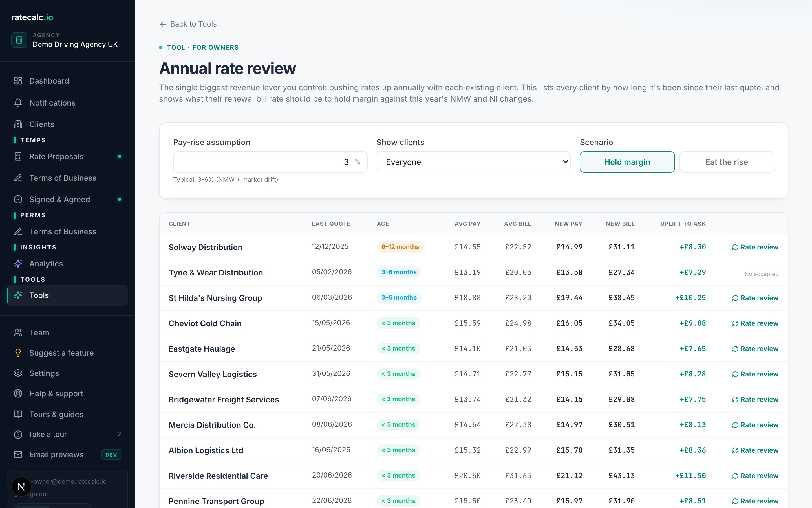Start Rate review for Albion Logistics Ltd
The height and width of the screenshot is (508, 812).
coord(755,450)
